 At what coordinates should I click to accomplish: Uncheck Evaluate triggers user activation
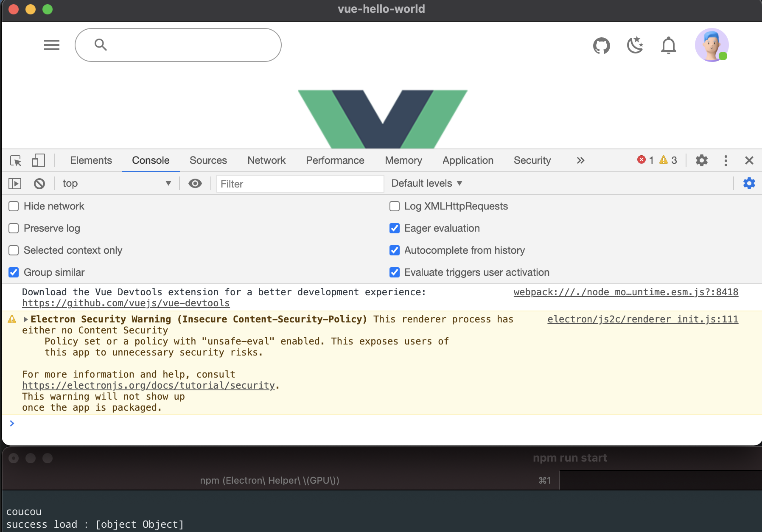[395, 272]
